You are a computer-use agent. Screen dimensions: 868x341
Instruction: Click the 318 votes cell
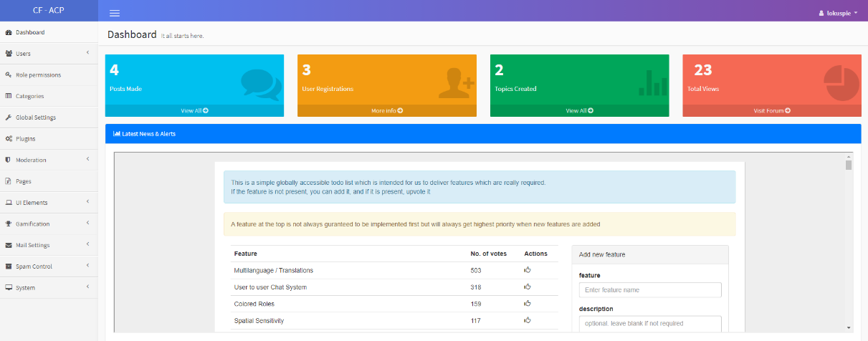pos(476,287)
